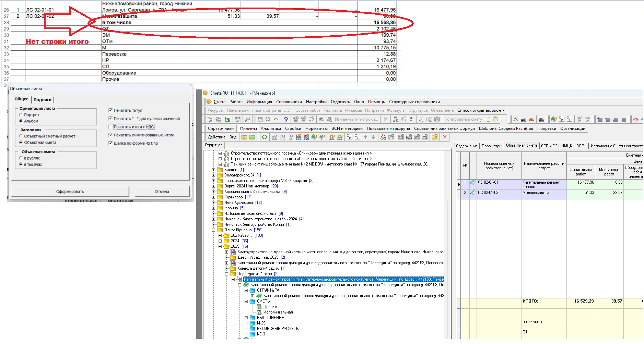Open 'Список открытых окон' dropdown

481,110
